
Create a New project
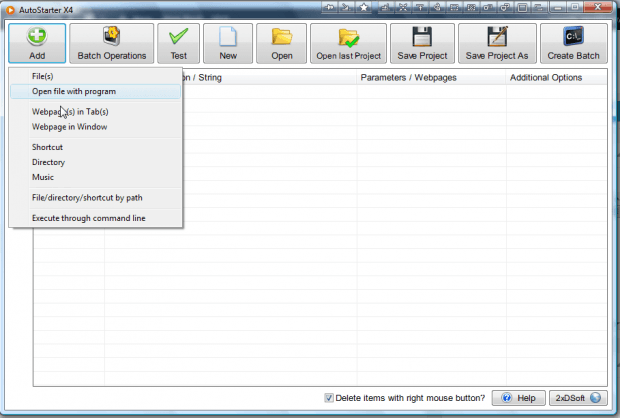pyautogui.click(x=228, y=43)
